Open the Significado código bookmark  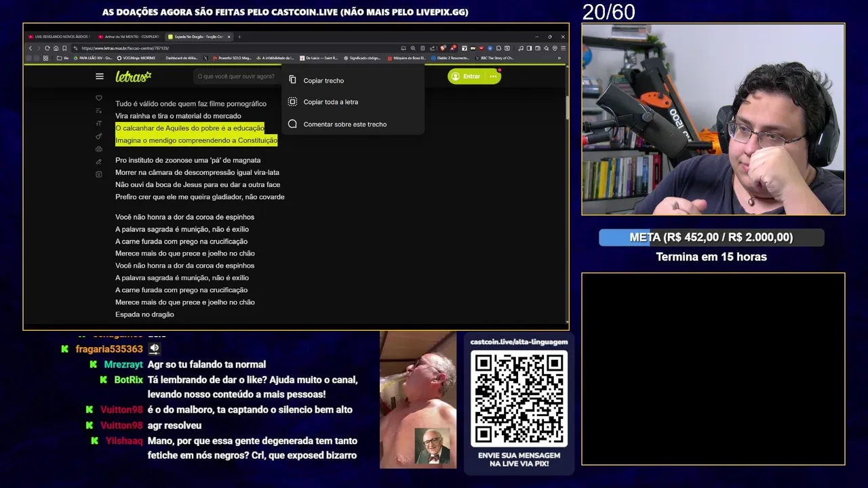362,58
